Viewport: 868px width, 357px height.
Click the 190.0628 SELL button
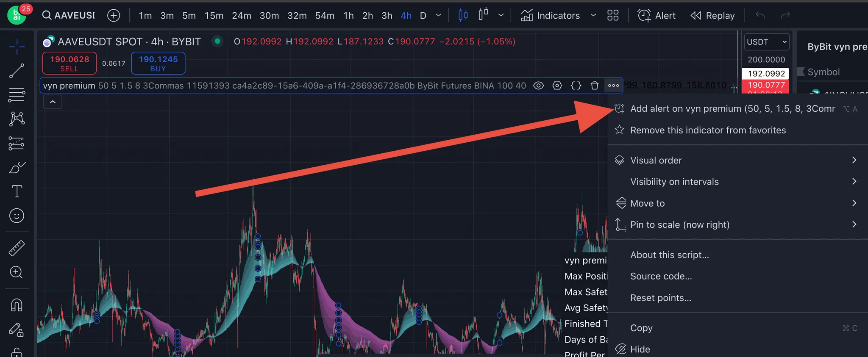pos(70,63)
